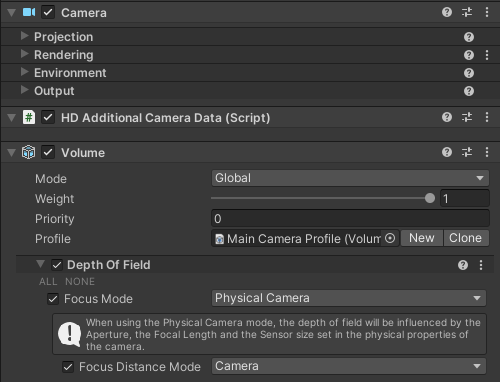Viewport: 500px width, 382px height.
Task: Open presets for HD Additional Camera Data
Action: (x=467, y=117)
